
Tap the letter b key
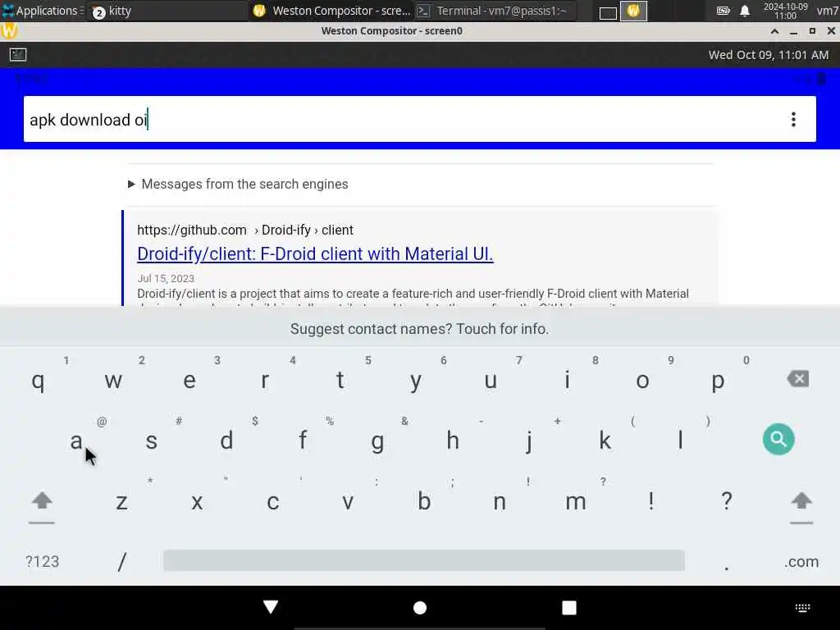pyautogui.click(x=424, y=501)
